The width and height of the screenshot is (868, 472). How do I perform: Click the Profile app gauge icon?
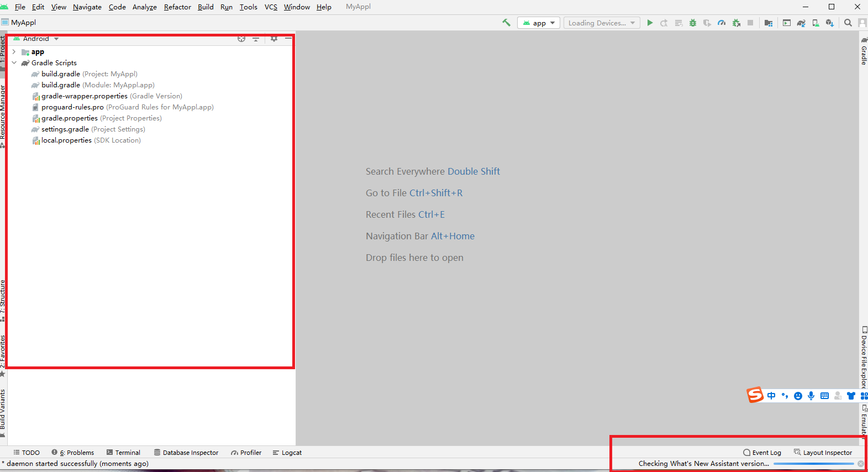[x=722, y=23]
